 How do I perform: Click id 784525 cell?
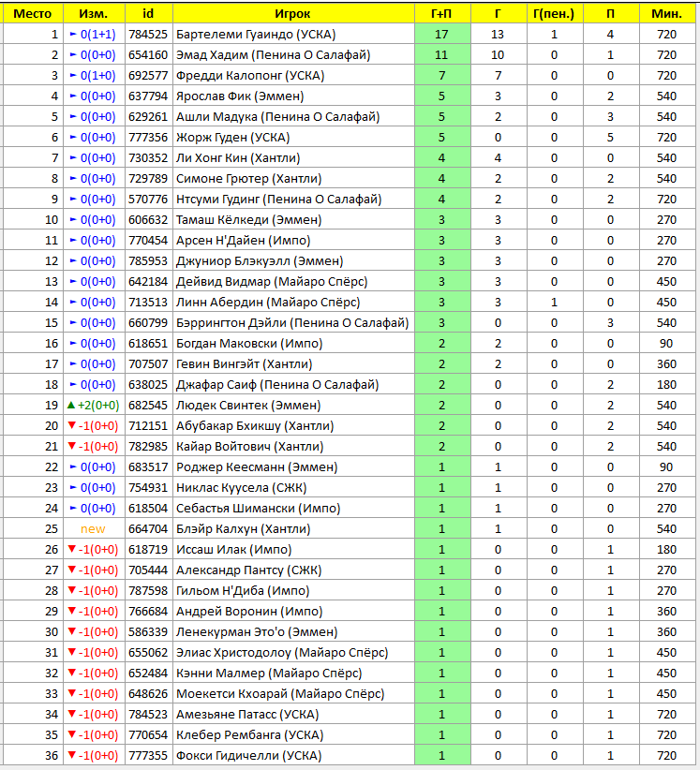click(148, 35)
